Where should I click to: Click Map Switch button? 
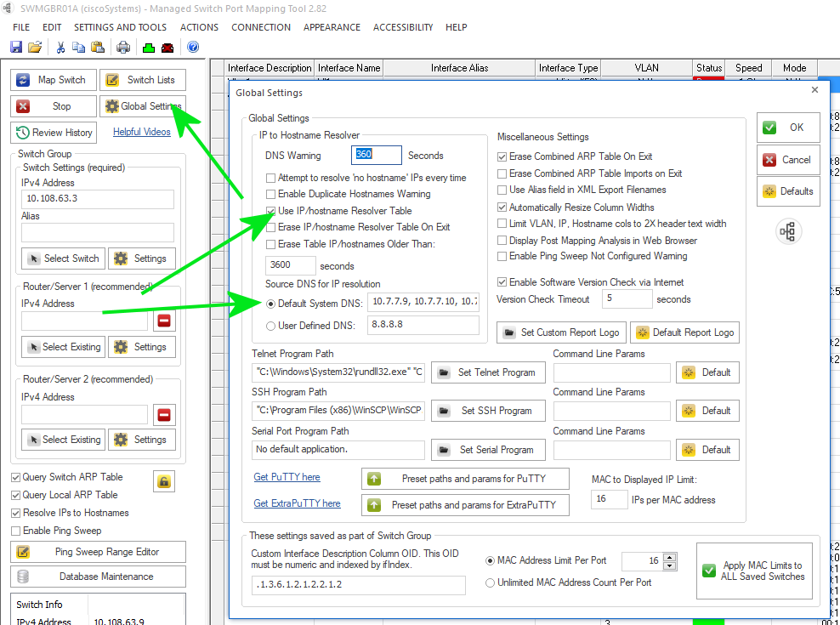point(54,80)
